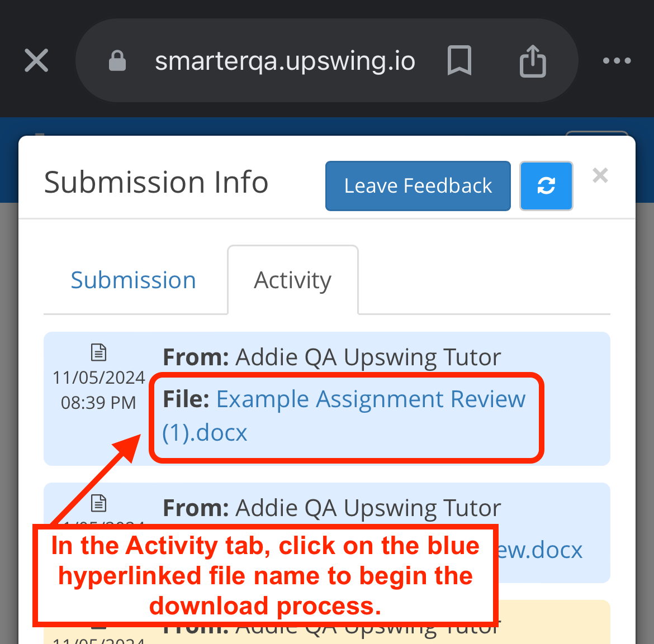Click the Leave Feedback button
This screenshot has width=654, height=644.
click(x=418, y=186)
